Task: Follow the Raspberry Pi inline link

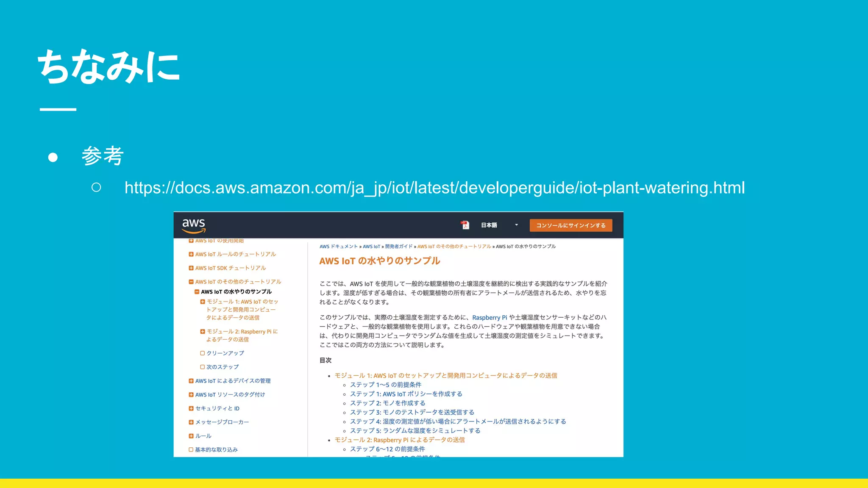Action: coord(490,318)
